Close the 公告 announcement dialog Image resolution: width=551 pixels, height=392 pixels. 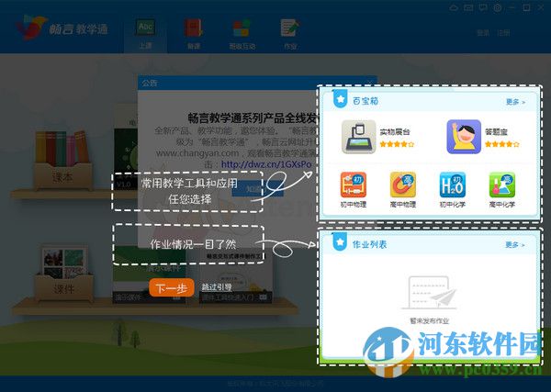[370, 83]
